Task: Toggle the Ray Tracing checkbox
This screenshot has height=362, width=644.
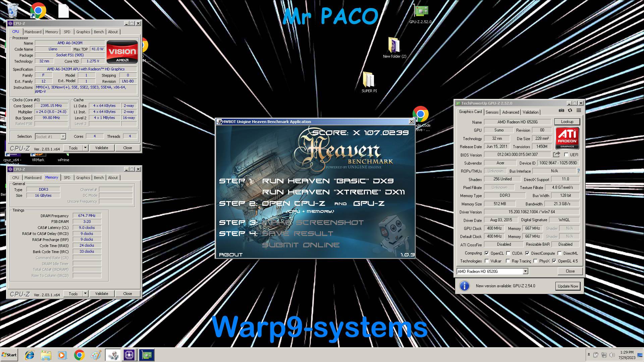Action: click(508, 261)
